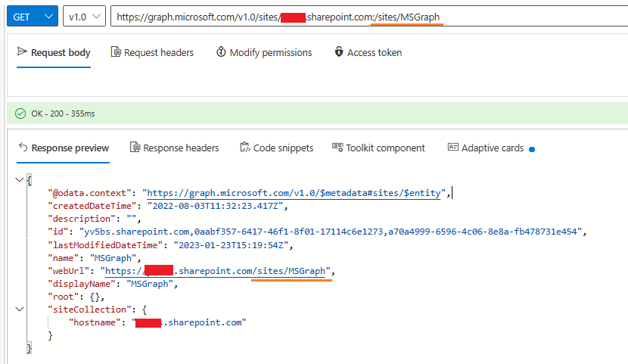This screenshot has width=628, height=364.
Task: Click the "createdDateTime" key
Action: [x=92, y=206]
